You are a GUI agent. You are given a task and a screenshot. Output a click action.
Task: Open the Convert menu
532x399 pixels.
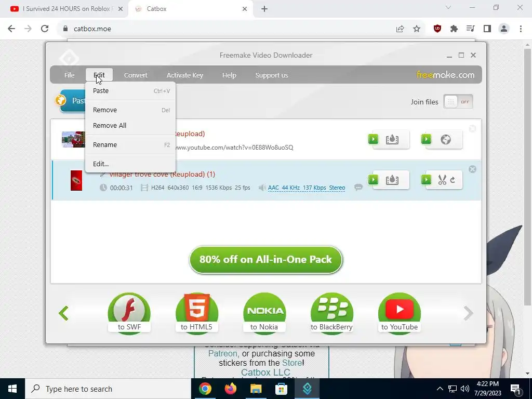136,75
